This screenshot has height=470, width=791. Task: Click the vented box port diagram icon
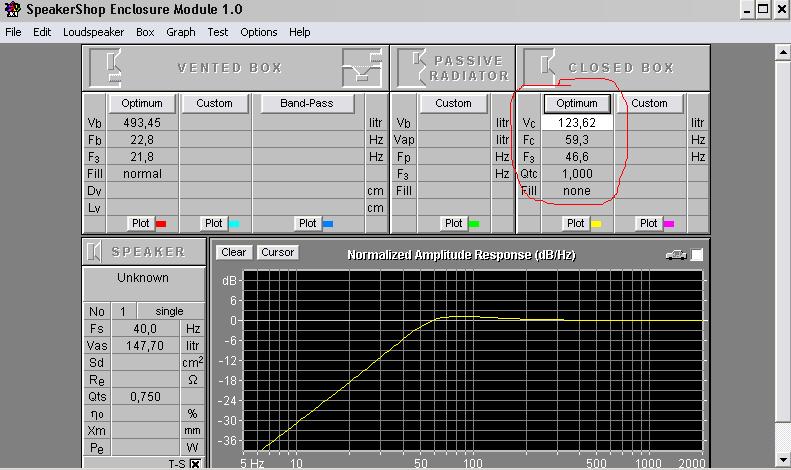pyautogui.click(x=360, y=67)
